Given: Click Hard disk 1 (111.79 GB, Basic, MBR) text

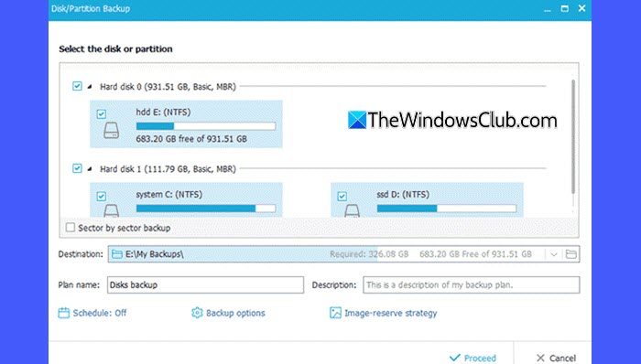Looking at the screenshot, I should click(168, 168).
